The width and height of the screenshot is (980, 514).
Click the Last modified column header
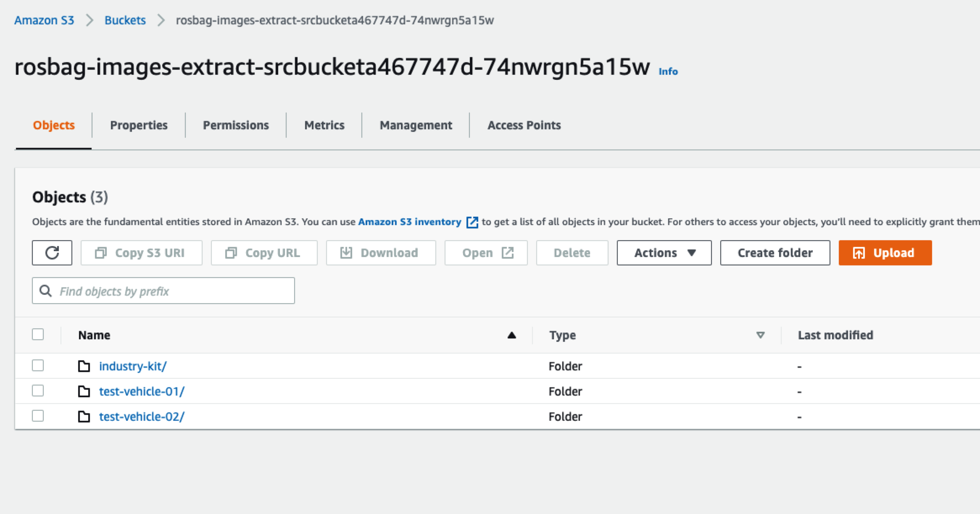(835, 335)
